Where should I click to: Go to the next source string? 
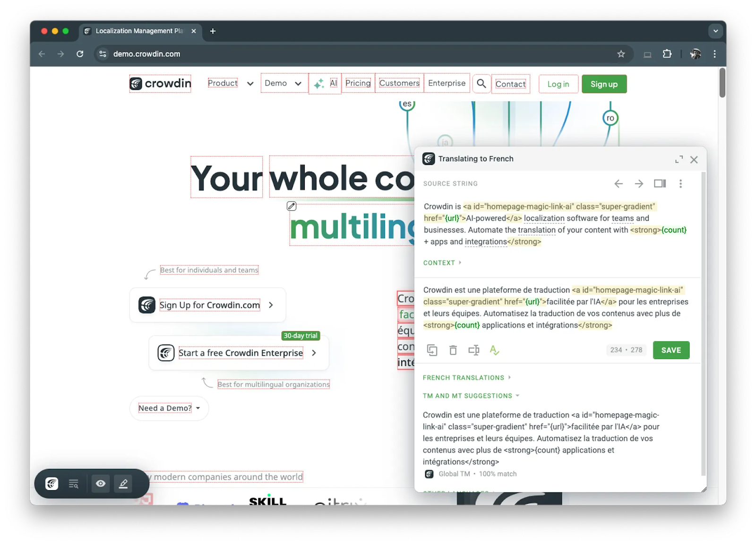pos(639,183)
